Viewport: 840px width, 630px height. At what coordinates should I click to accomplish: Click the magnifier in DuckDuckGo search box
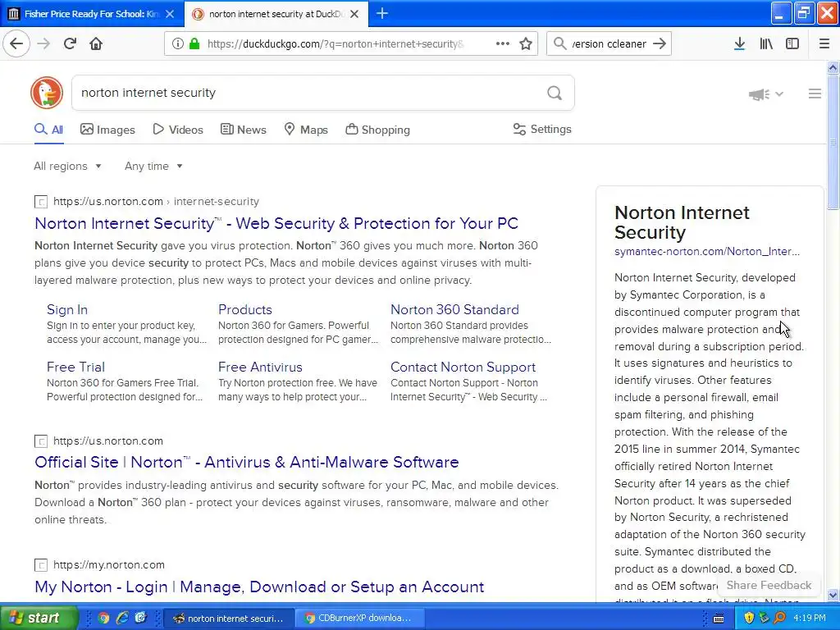(x=555, y=94)
